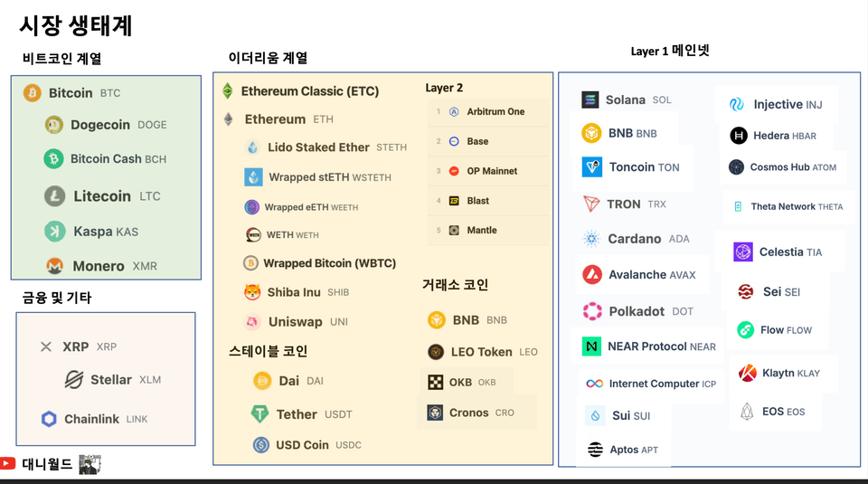The height and width of the screenshot is (484, 868).
Task: Click the blue Toncoin icon
Action: 591,166
